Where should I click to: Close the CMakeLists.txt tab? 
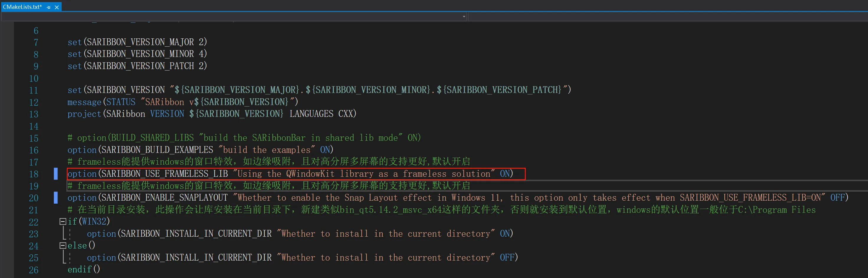click(57, 7)
